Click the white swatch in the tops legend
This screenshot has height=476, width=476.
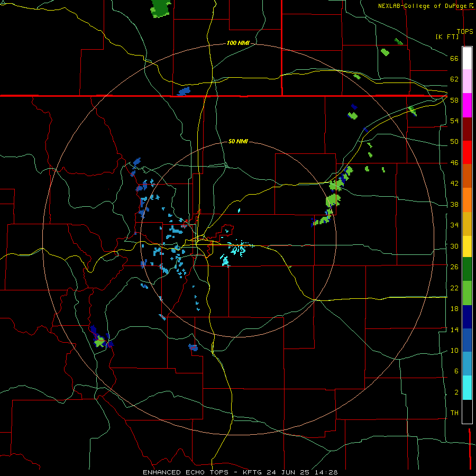coord(467,58)
